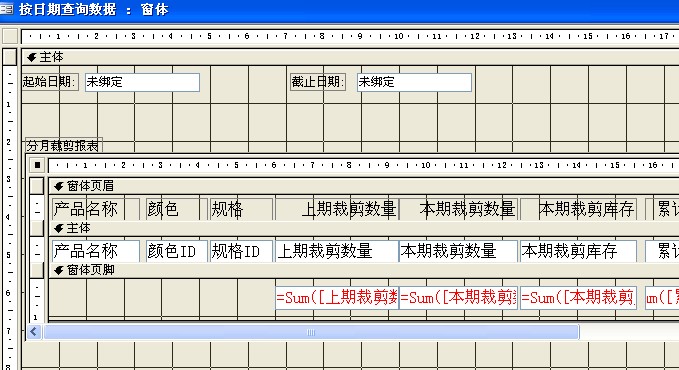Click the form window icon in title bar
This screenshot has width=679, height=370.
pyautogui.click(x=6, y=9)
